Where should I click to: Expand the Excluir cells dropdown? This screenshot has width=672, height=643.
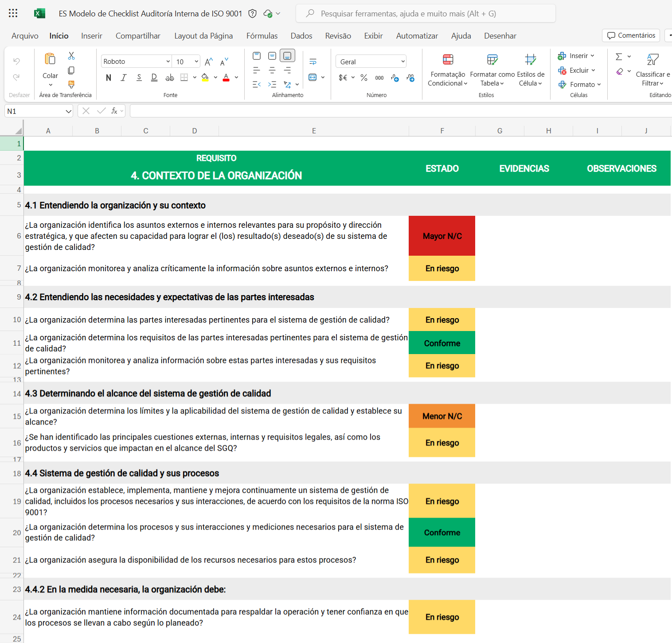coord(593,70)
